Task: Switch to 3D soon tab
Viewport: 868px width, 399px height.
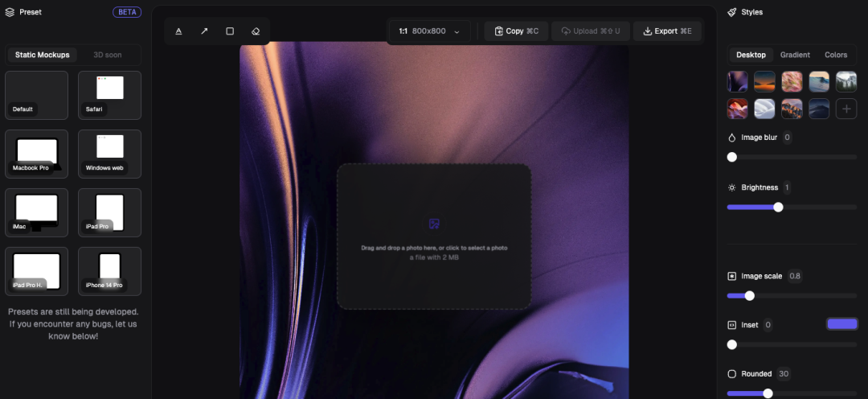Action: click(108, 55)
